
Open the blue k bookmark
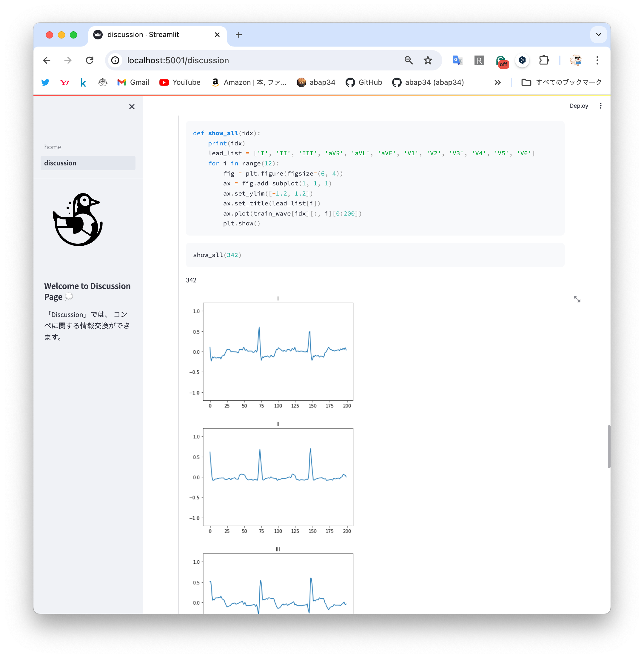tap(83, 82)
